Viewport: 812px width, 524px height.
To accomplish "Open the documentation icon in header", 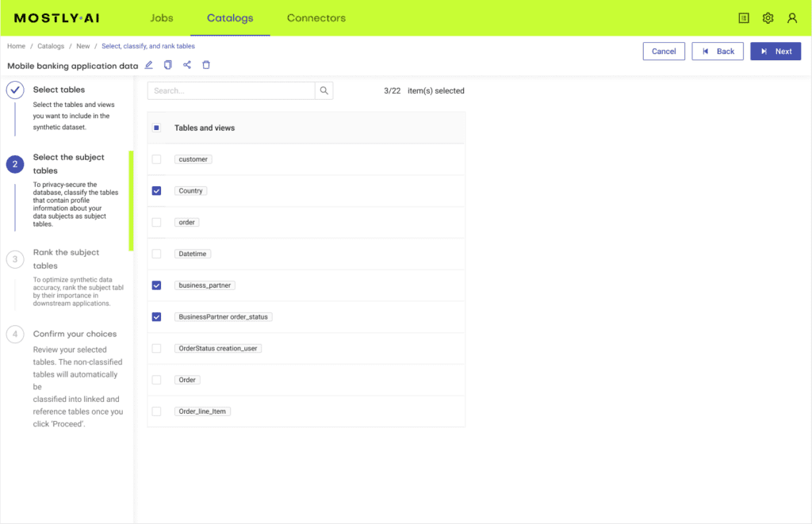I will coord(744,18).
